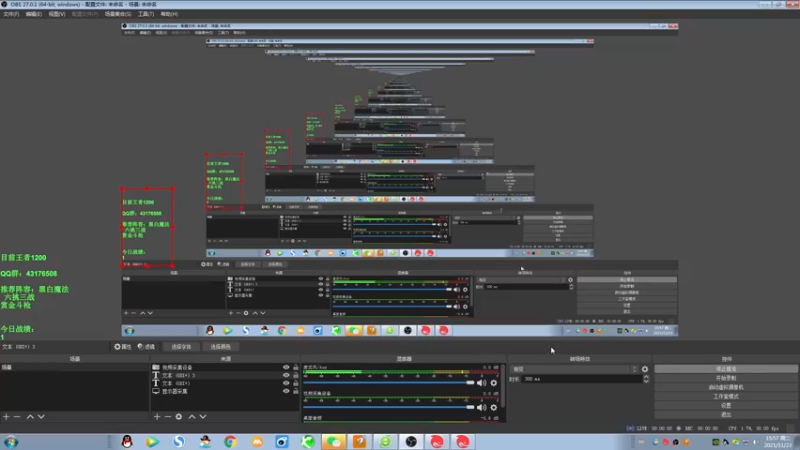Enable 工作室模式 studio mode

[726, 396]
